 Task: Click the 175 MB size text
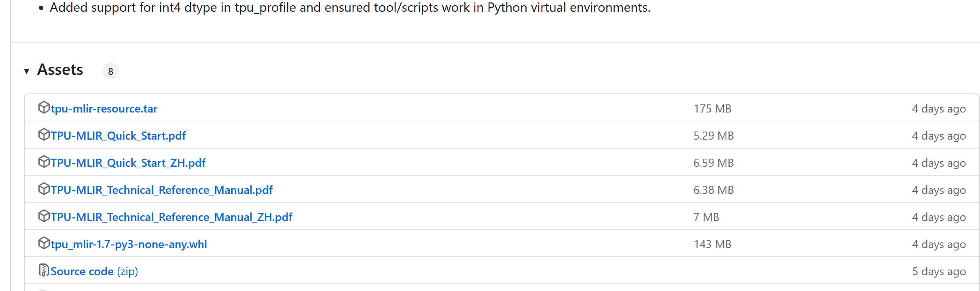(x=712, y=109)
